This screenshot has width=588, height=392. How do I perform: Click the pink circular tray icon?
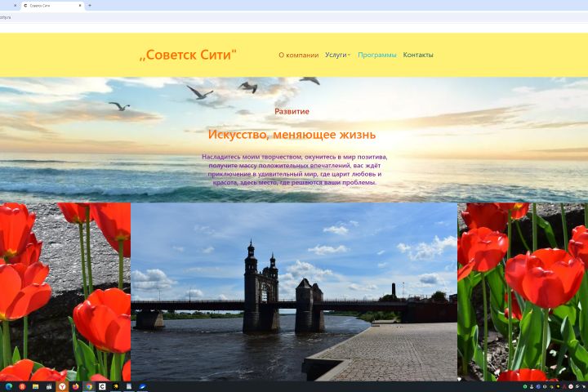pos(571,387)
